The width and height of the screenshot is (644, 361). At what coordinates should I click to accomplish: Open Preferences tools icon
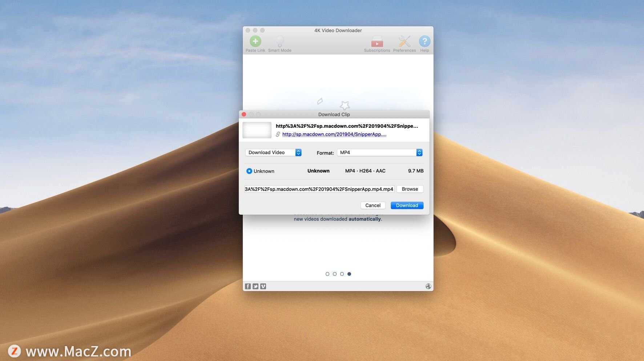click(404, 41)
